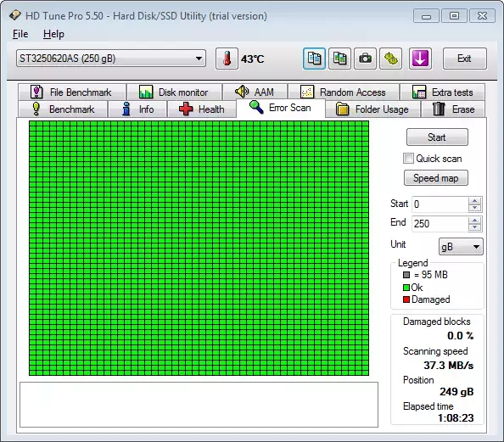Switch to Random Access tab

coord(344,92)
